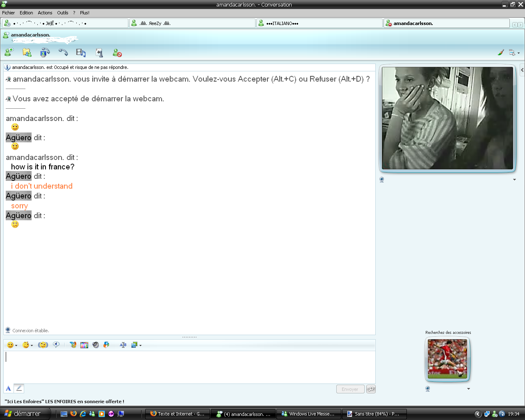Viewport: 525px width, 420px height.
Task: Send a nudge with the shaking emoticon
Action: click(x=43, y=345)
